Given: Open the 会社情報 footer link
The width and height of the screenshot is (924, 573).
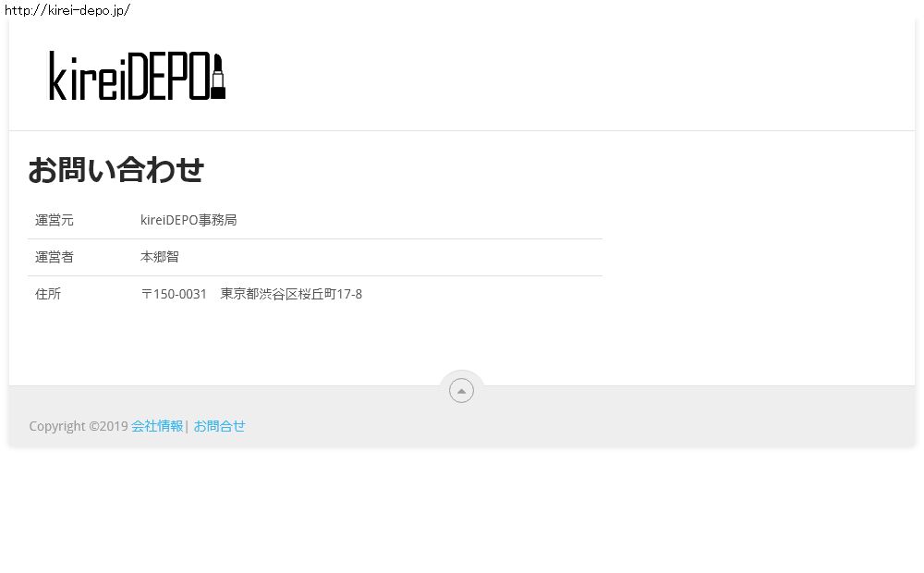Looking at the screenshot, I should tap(157, 426).
